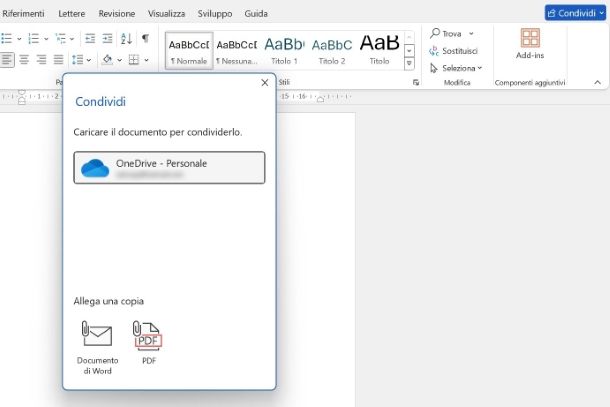
Task: Expand the Seleziona dropdown
Action: coord(456,68)
